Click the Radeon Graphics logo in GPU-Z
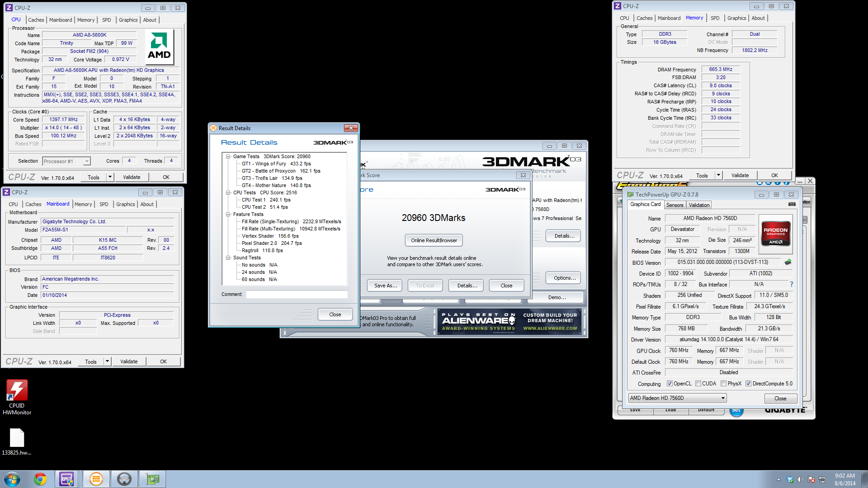This screenshot has width=868, height=488. [776, 233]
